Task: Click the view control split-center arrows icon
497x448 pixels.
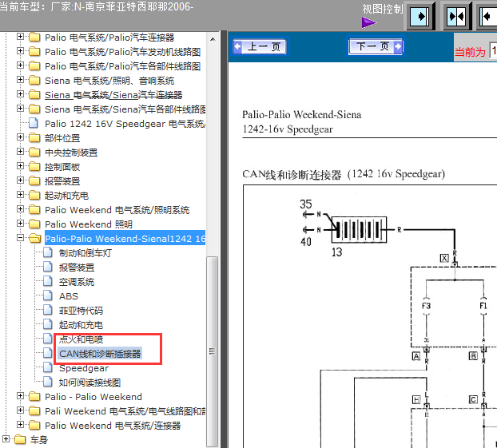Action: (x=456, y=16)
